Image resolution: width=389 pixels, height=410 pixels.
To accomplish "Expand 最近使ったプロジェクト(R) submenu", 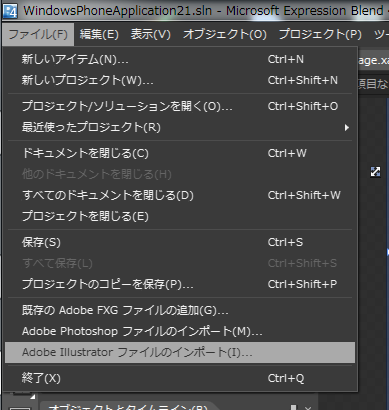I will tap(180, 127).
